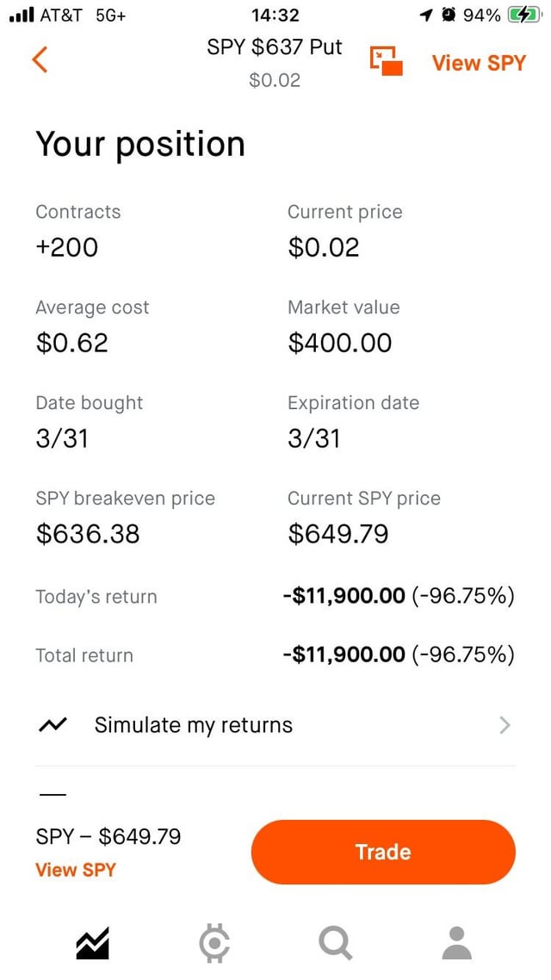The image size is (551, 980).
Task: Open the Search magnifier tab
Action: 335,942
